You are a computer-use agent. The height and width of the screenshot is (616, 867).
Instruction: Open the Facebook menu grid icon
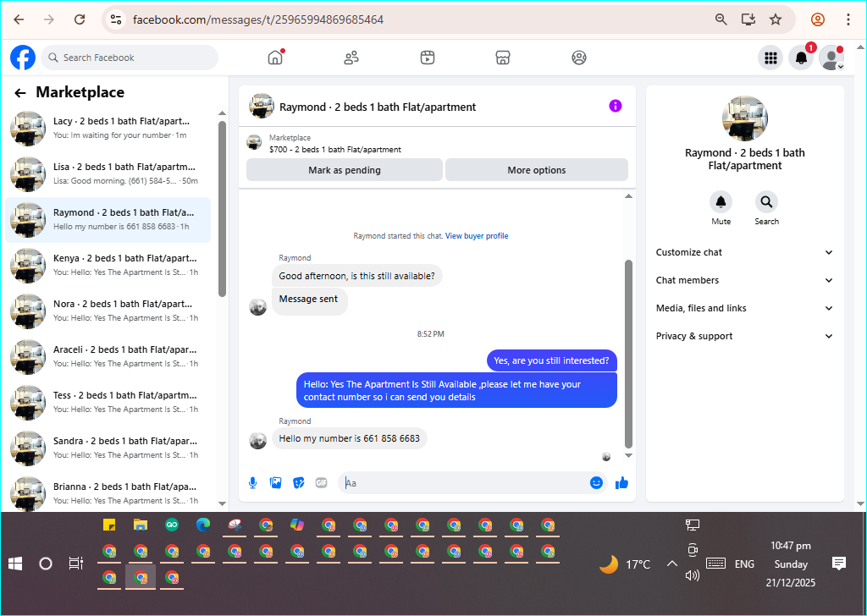(x=770, y=58)
